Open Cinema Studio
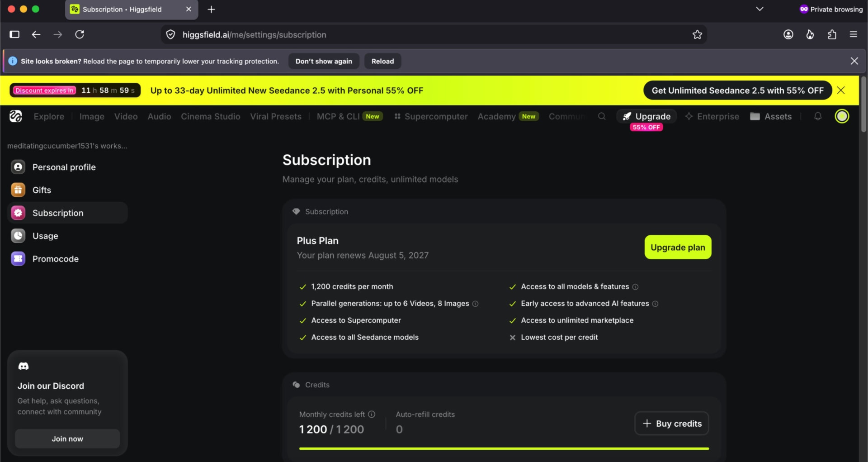The height and width of the screenshot is (462, 868). point(211,116)
